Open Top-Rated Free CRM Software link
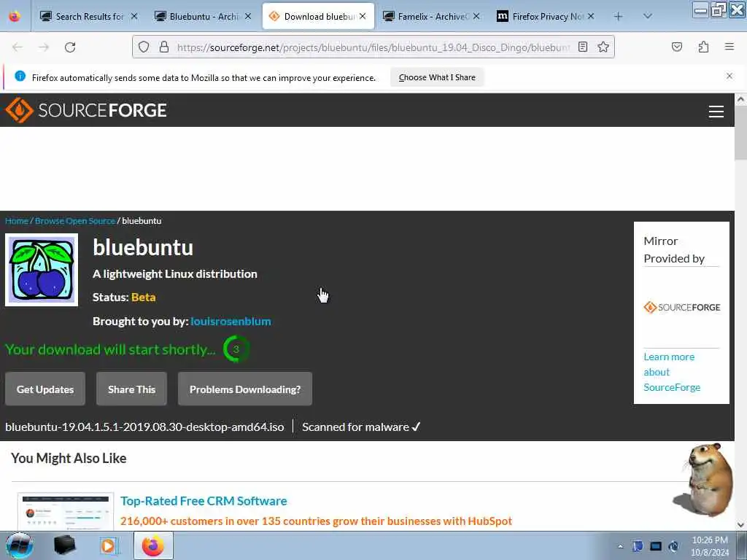Viewport: 747px width, 560px height. coord(204,501)
